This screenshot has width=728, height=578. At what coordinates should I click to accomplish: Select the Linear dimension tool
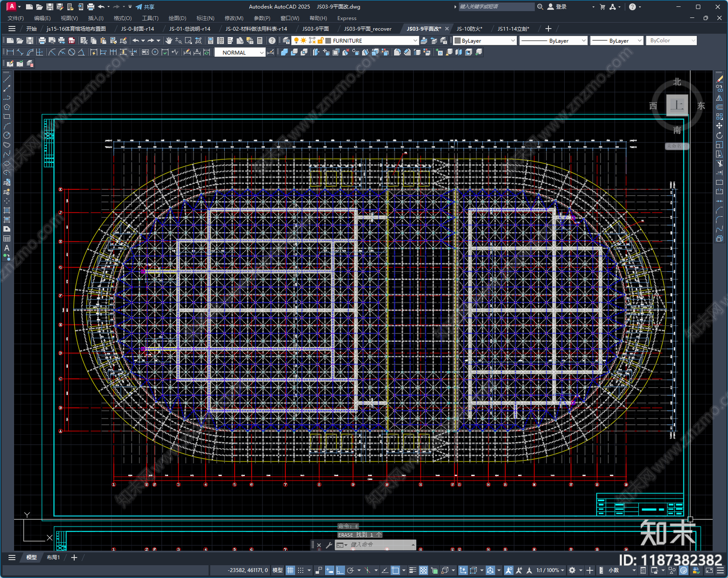click(x=10, y=52)
